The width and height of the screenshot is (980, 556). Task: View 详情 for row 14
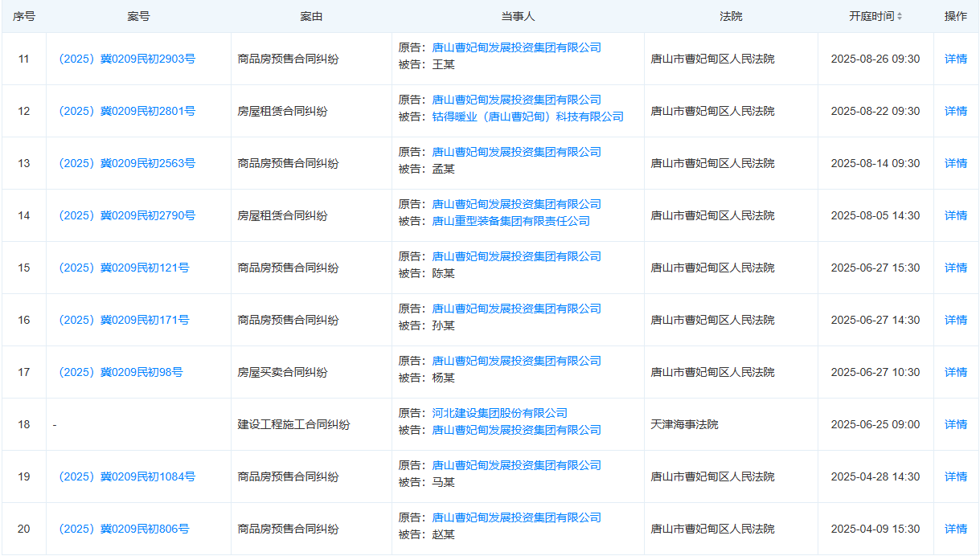955,215
